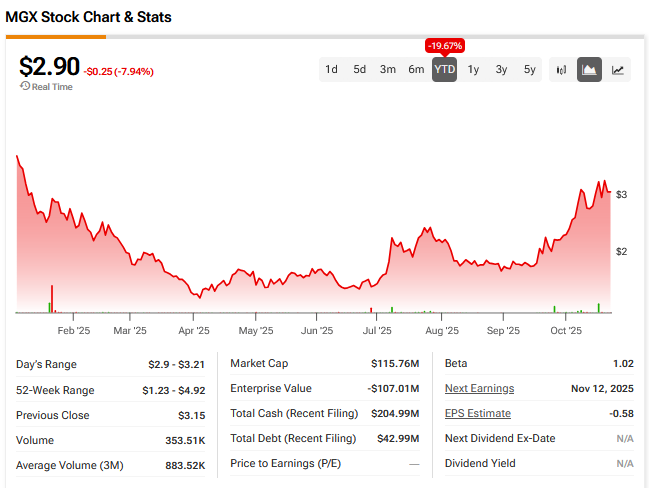This screenshot has width=649, height=488.
Task: Open the Next Earnings link
Action: pyautogui.click(x=479, y=389)
